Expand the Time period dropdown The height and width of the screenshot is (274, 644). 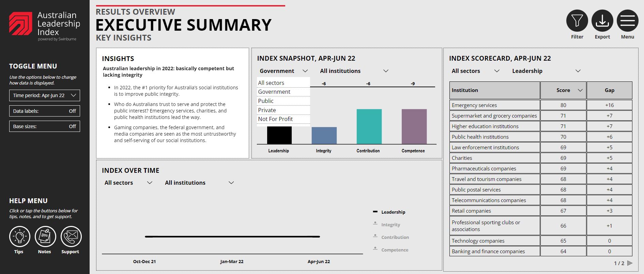[45, 95]
